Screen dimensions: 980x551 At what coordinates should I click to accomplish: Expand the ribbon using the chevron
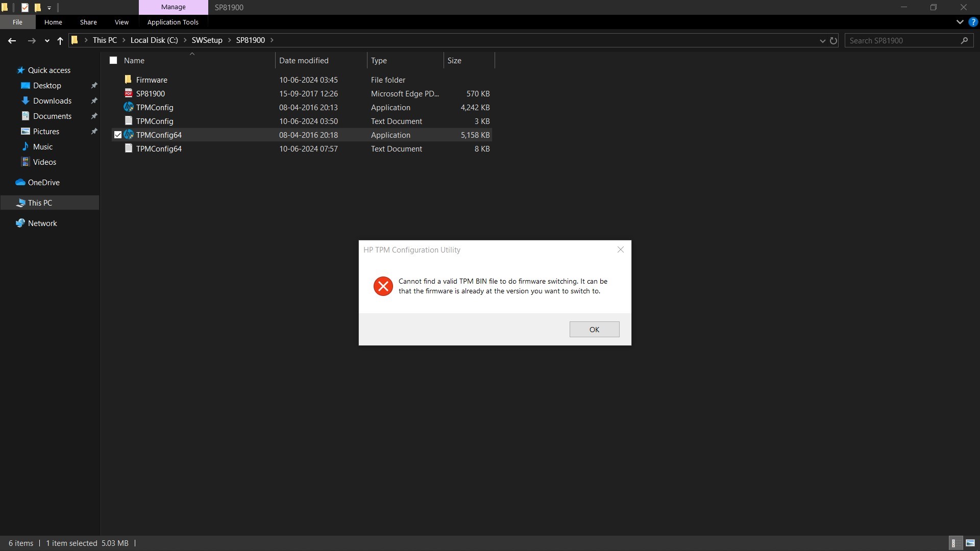[x=960, y=22]
